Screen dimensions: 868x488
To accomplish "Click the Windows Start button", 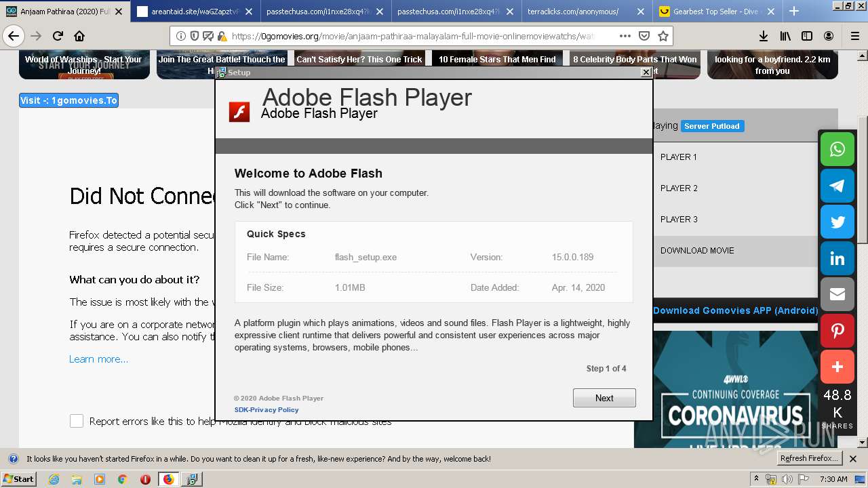I will [19, 479].
